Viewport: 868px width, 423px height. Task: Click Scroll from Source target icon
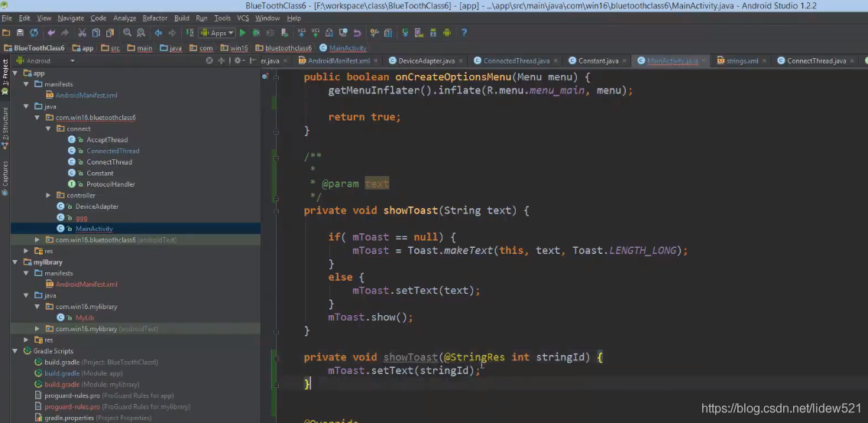209,61
